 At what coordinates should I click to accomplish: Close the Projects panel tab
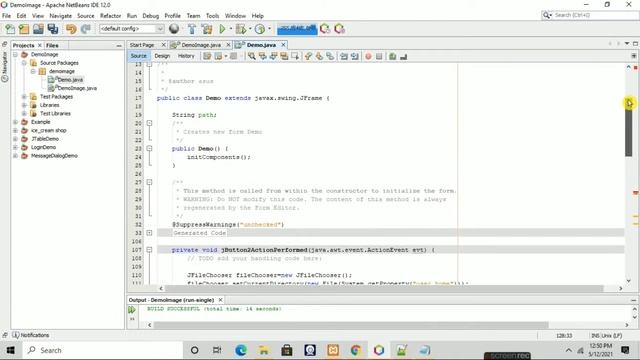click(40, 45)
